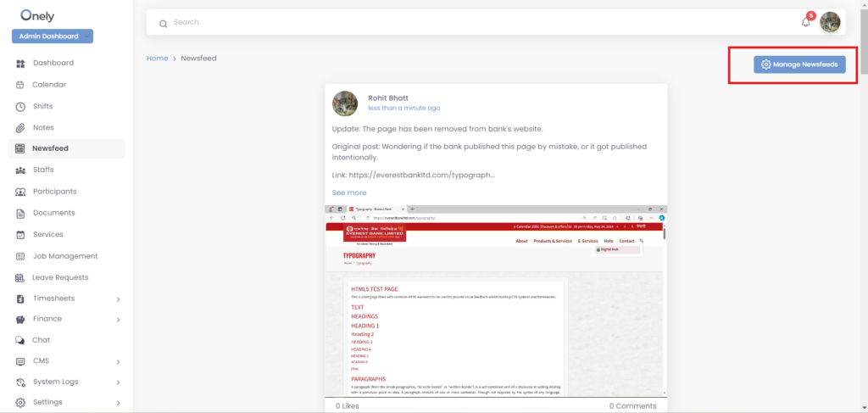Open the Documents menu item
Screen dimensions: 868x413
click(x=53, y=213)
